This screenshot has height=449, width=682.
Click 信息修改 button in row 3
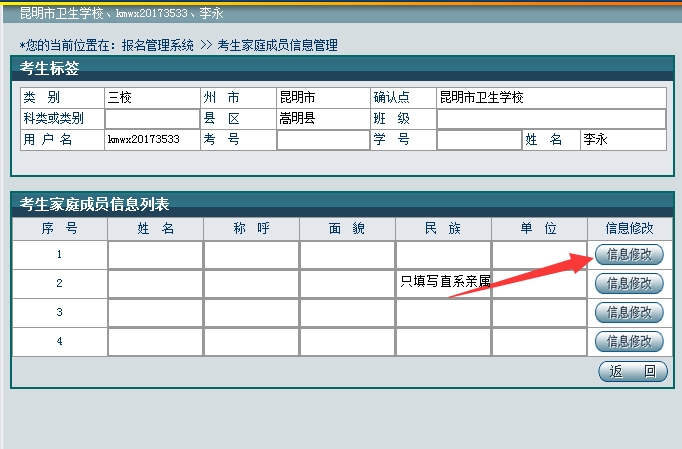(629, 312)
